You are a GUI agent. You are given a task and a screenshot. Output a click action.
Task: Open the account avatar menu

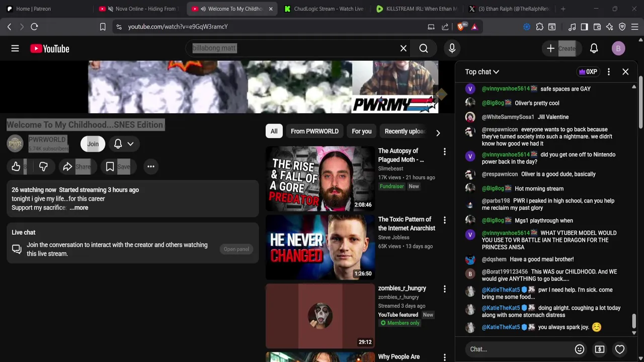618,48
